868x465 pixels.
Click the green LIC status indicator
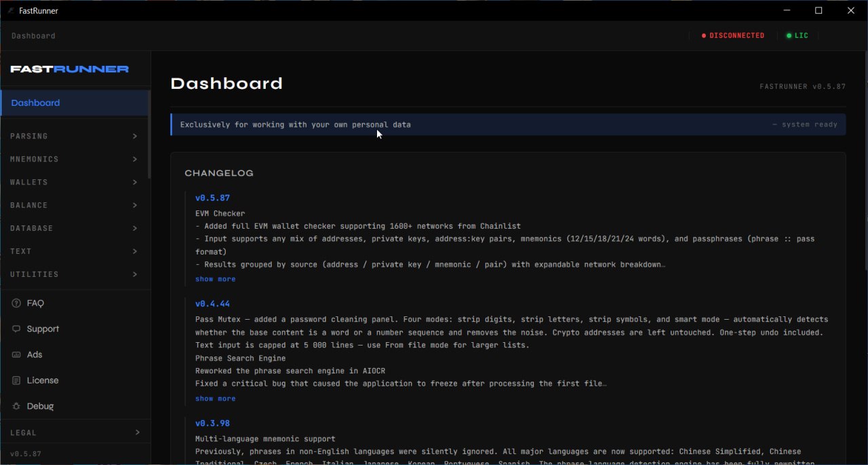click(x=797, y=35)
